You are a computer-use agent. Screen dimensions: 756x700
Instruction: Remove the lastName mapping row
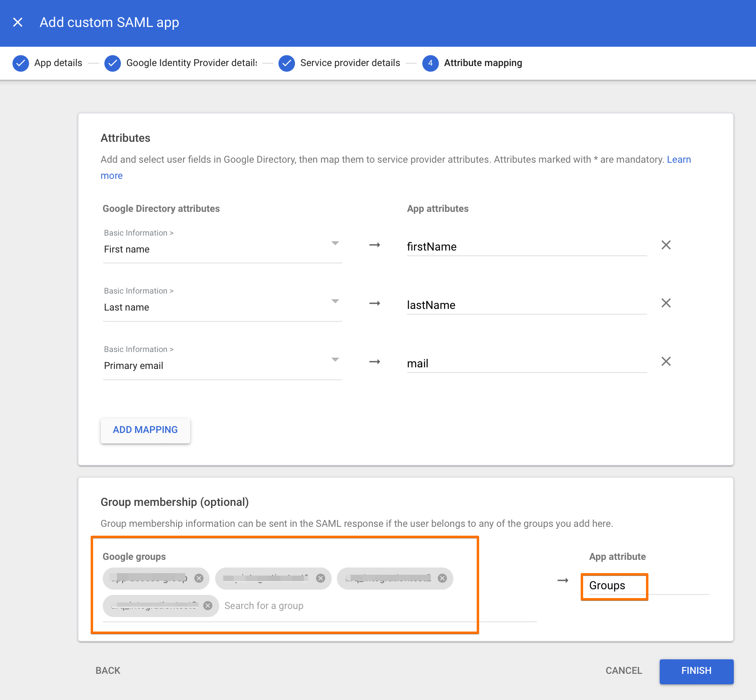[x=666, y=303]
